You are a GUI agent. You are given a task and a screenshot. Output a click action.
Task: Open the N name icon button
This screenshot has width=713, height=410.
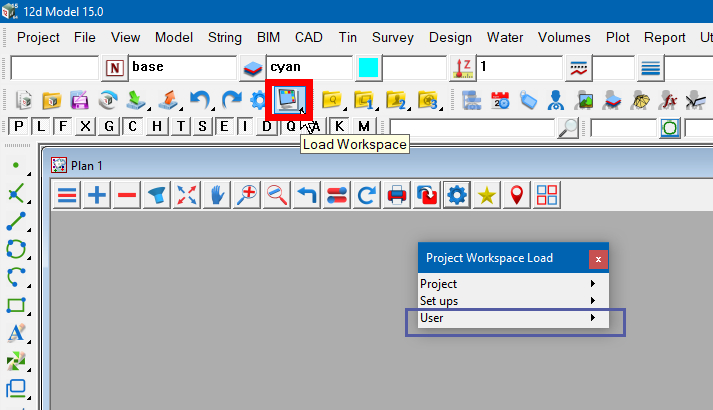tap(115, 68)
